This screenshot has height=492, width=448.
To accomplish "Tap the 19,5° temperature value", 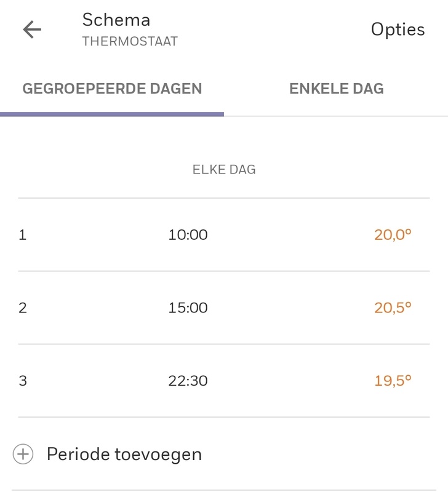I will 392,381.
